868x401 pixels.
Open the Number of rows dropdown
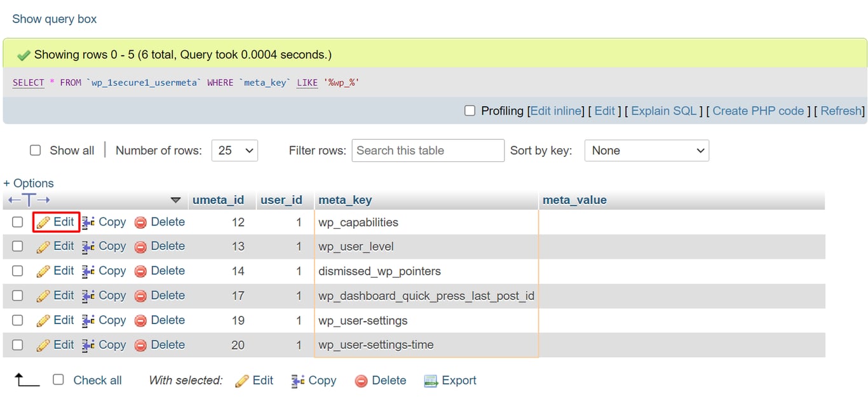coord(234,150)
